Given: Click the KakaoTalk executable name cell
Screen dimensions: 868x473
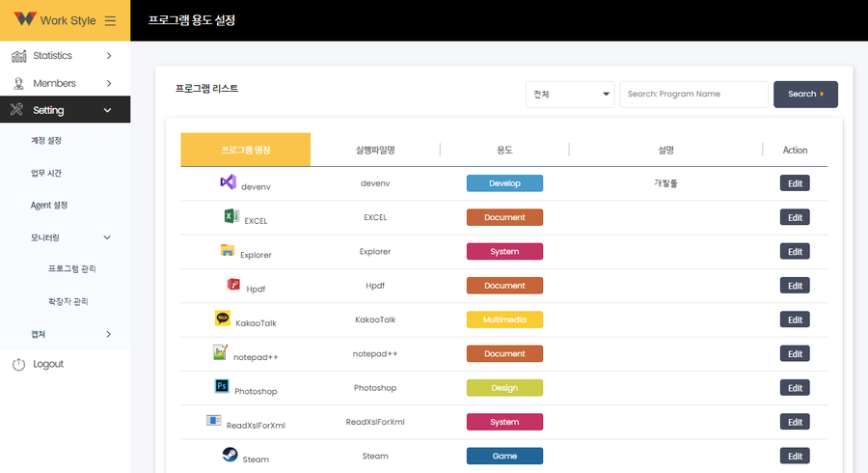Looking at the screenshot, I should (375, 320).
